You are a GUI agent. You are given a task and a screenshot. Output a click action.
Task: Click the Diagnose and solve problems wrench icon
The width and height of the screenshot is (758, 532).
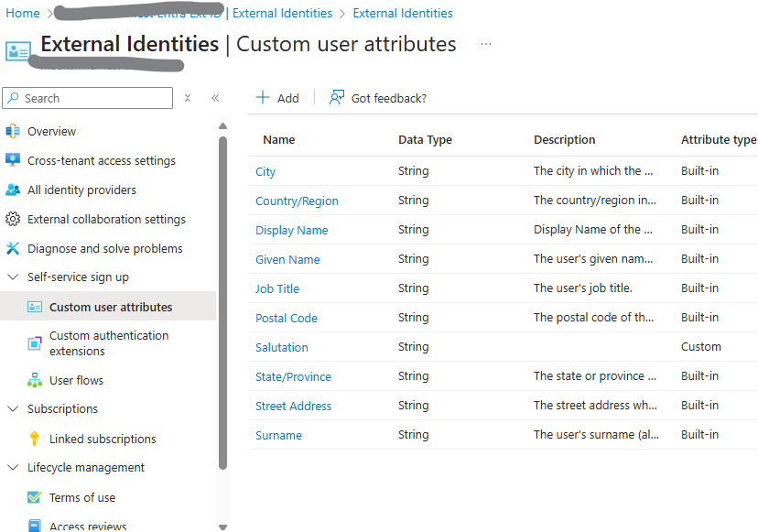click(13, 248)
